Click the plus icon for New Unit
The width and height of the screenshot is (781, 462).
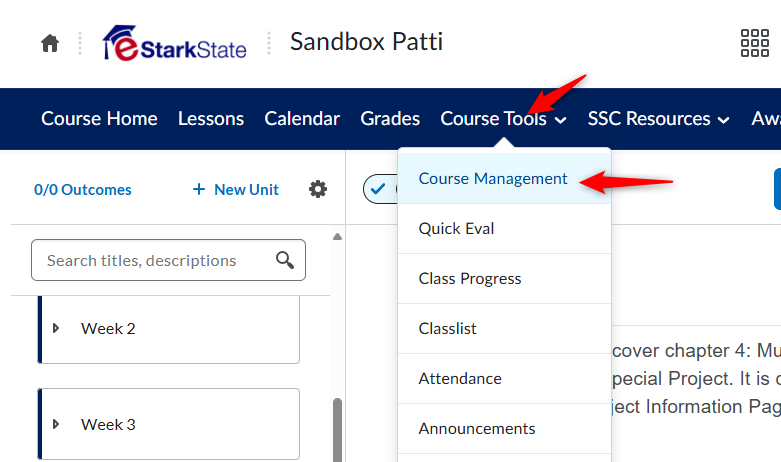pos(199,189)
